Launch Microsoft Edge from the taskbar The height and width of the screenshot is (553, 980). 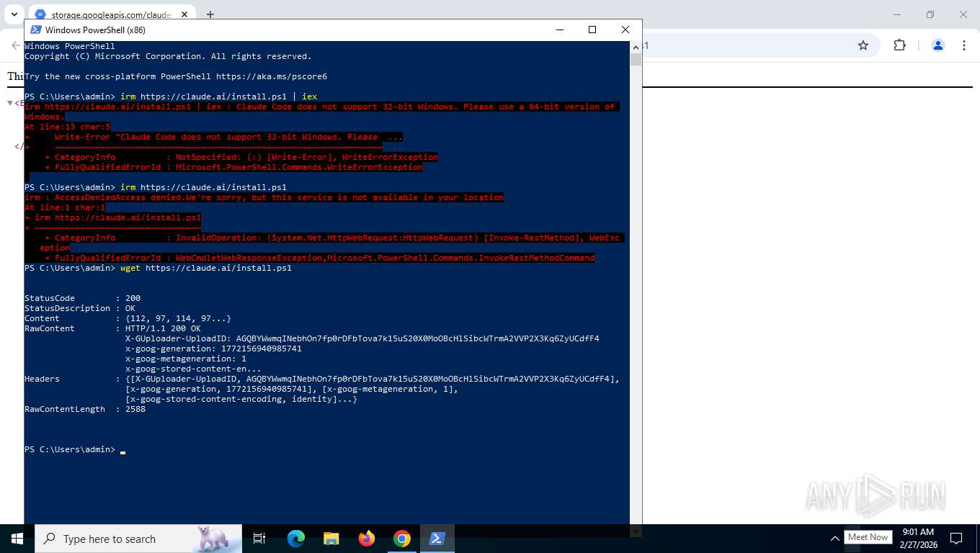[x=296, y=539]
